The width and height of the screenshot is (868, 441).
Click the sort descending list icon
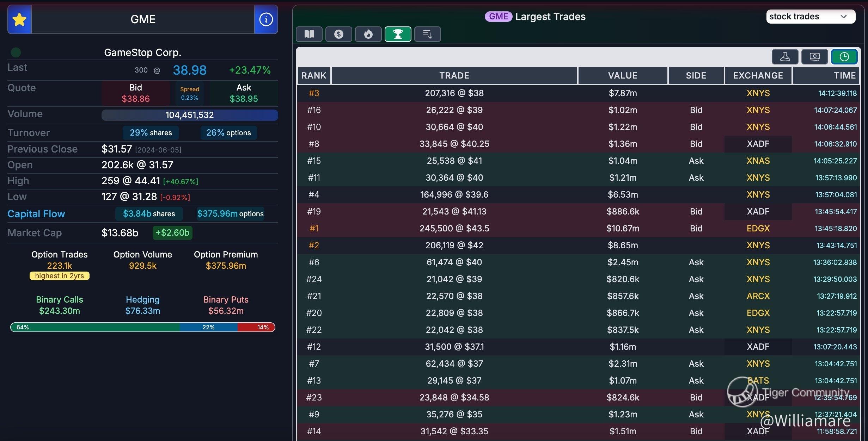coord(427,34)
